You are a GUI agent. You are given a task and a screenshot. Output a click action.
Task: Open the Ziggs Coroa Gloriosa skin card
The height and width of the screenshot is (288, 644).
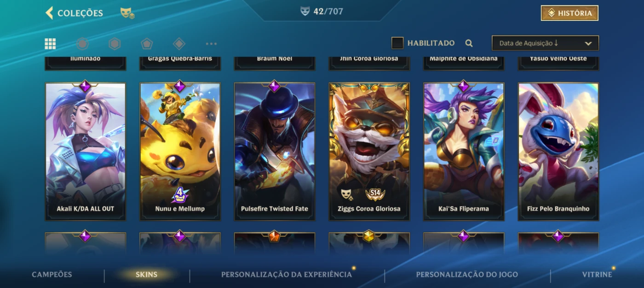[369, 151]
